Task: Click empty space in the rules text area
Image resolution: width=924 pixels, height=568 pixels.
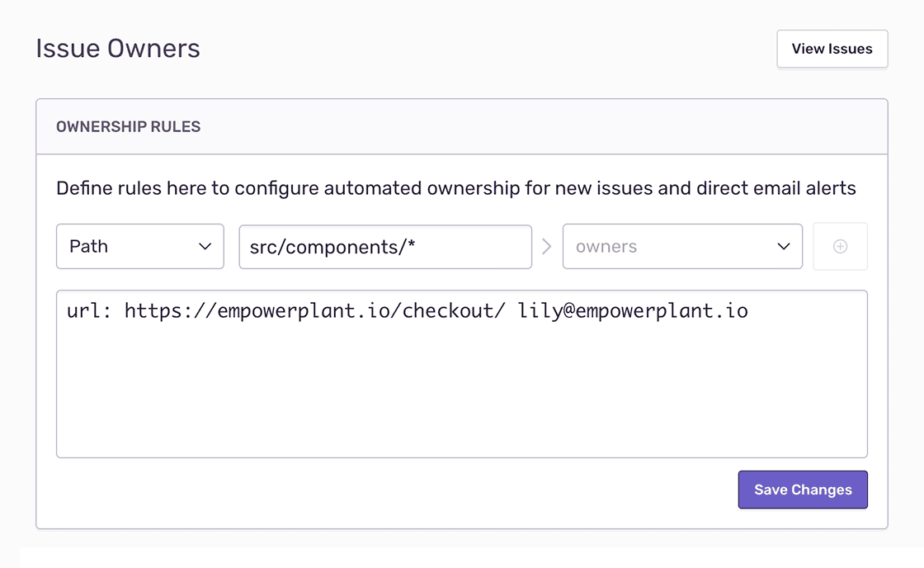Action: [x=461, y=396]
